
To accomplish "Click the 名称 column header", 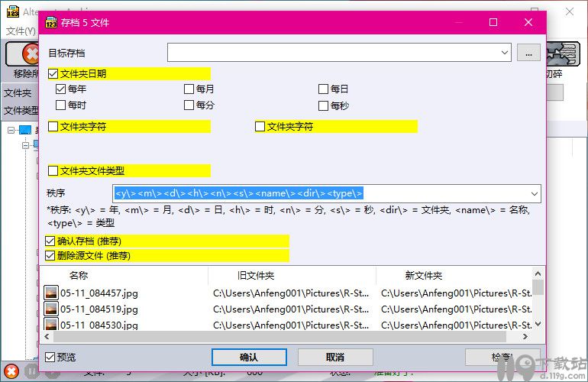I will coord(79,276).
